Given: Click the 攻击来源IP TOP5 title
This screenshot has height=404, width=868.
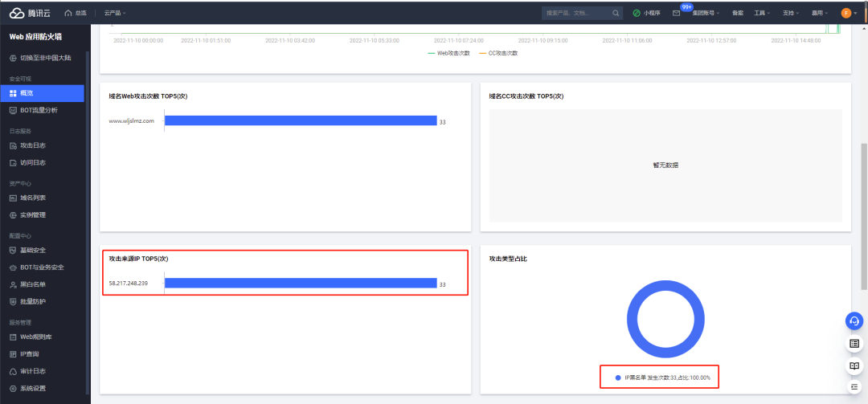Looking at the screenshot, I should [x=138, y=259].
